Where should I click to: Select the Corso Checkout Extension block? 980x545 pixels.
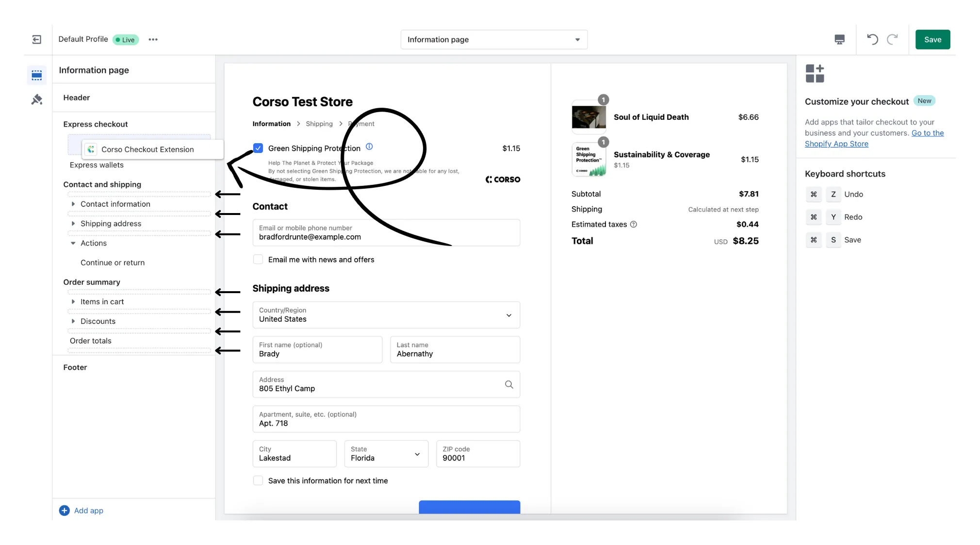click(152, 149)
